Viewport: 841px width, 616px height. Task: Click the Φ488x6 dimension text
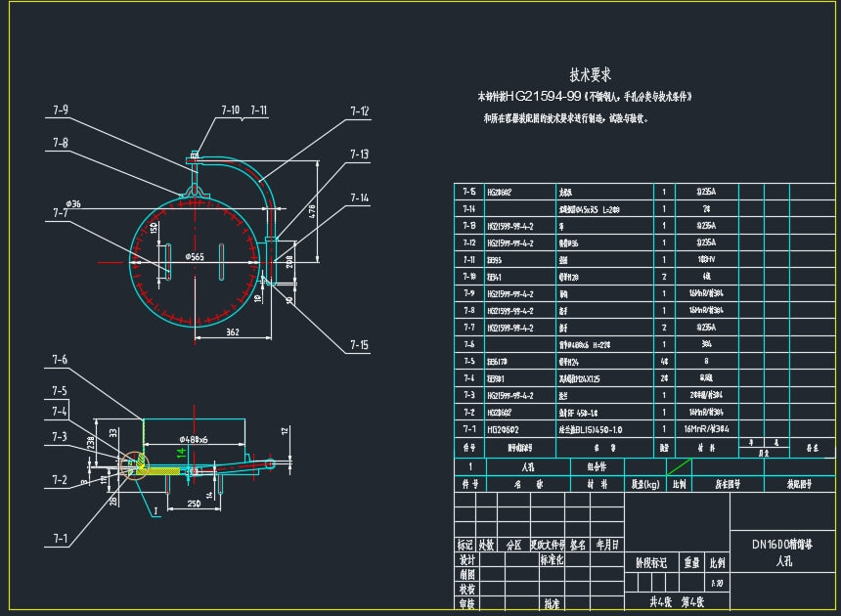pos(203,439)
